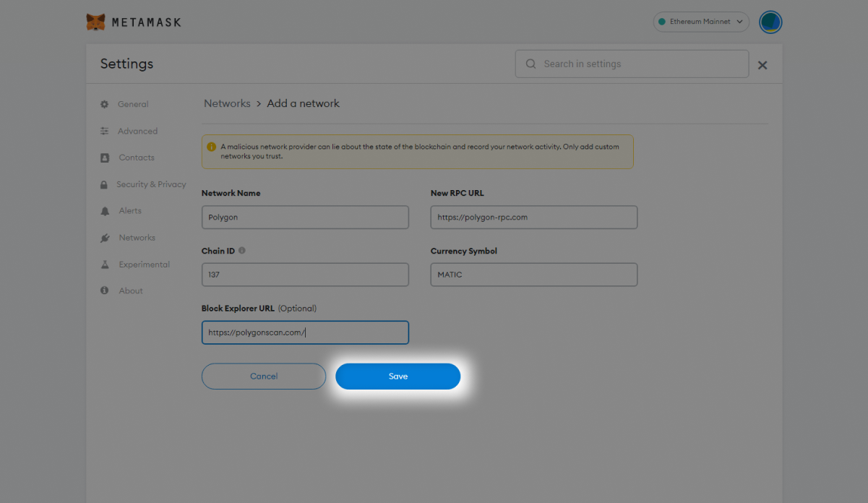Click the About info icon
This screenshot has height=503, width=868.
point(104,291)
